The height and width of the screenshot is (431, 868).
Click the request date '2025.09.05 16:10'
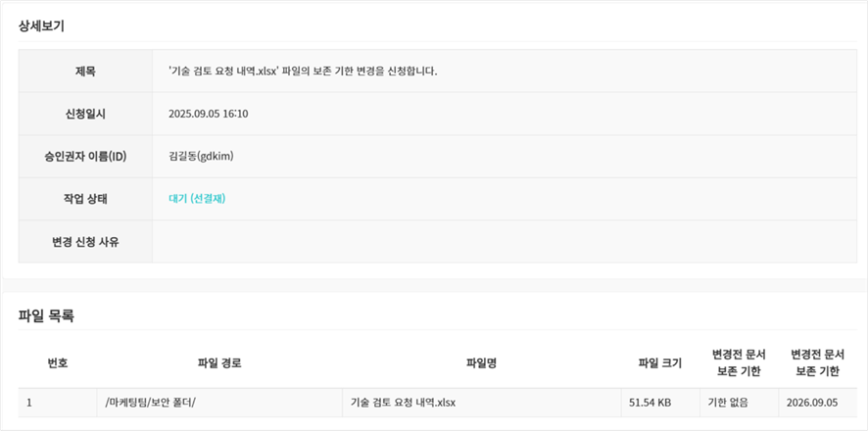point(209,114)
